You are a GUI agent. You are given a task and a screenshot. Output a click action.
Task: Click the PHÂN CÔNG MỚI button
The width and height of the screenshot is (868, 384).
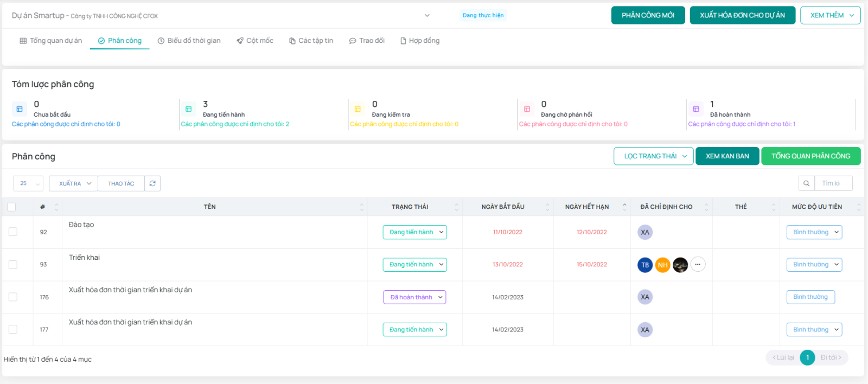click(648, 16)
